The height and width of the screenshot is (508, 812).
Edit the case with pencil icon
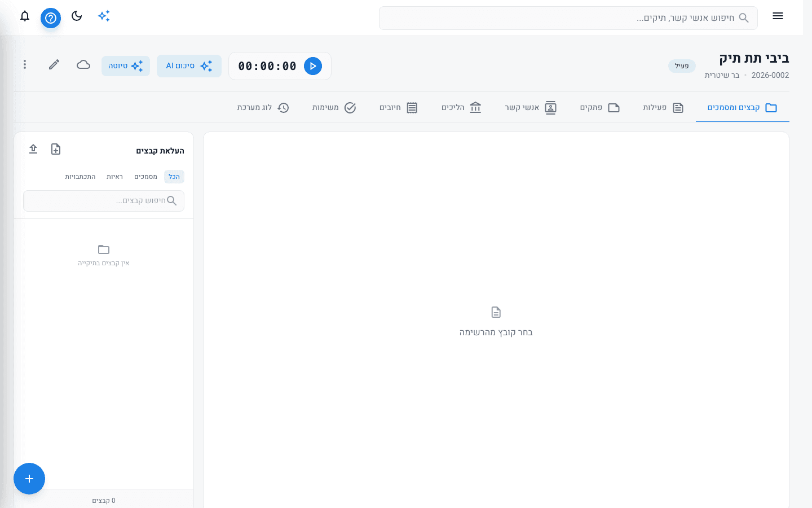click(x=54, y=65)
